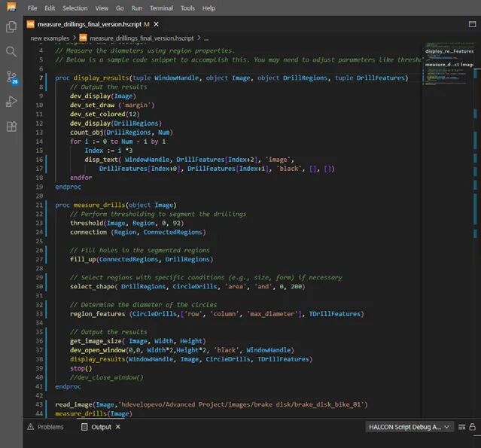Screen dimensions: 481x448
Task: Open Source Control with 28 changes
Action: (11, 77)
